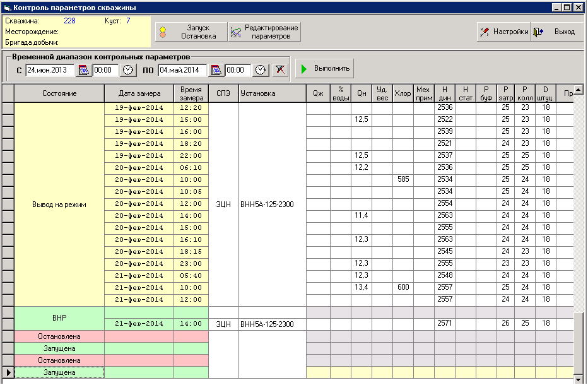Click the Р колл column header
The height and width of the screenshot is (385, 588).
tap(525, 93)
